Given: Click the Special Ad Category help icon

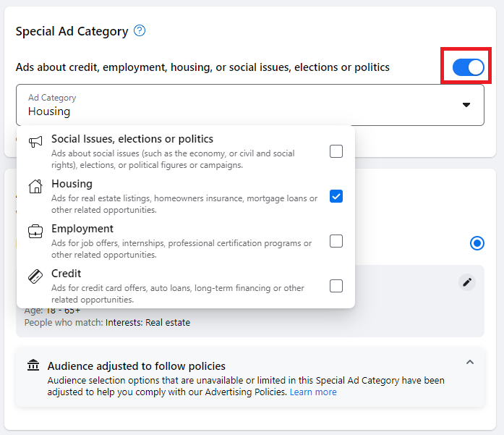Looking at the screenshot, I should point(140,31).
